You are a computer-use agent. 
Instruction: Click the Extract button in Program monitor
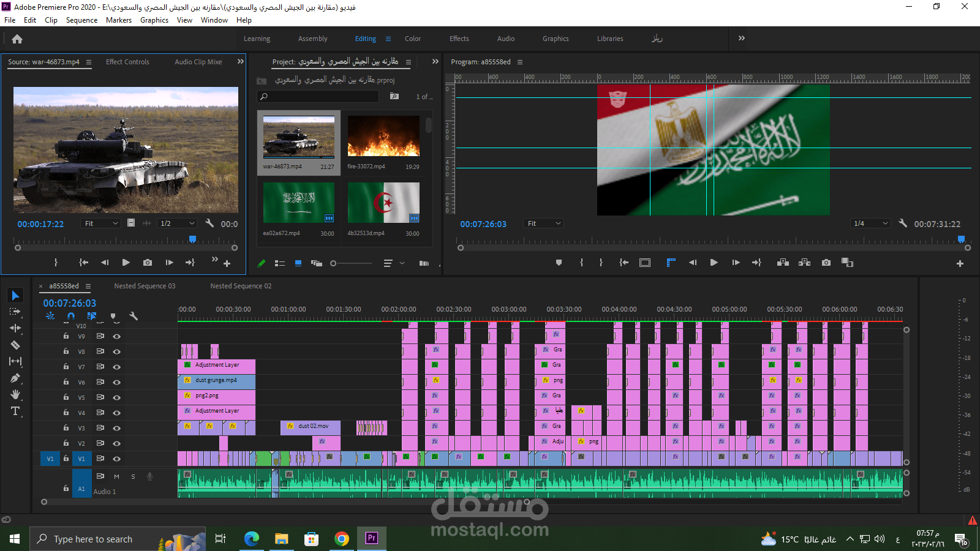[805, 263]
